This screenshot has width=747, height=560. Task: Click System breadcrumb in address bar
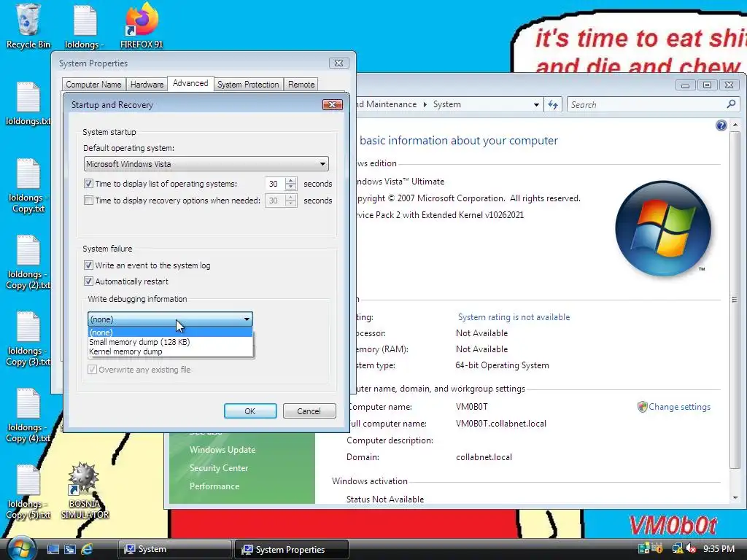pyautogui.click(x=447, y=104)
